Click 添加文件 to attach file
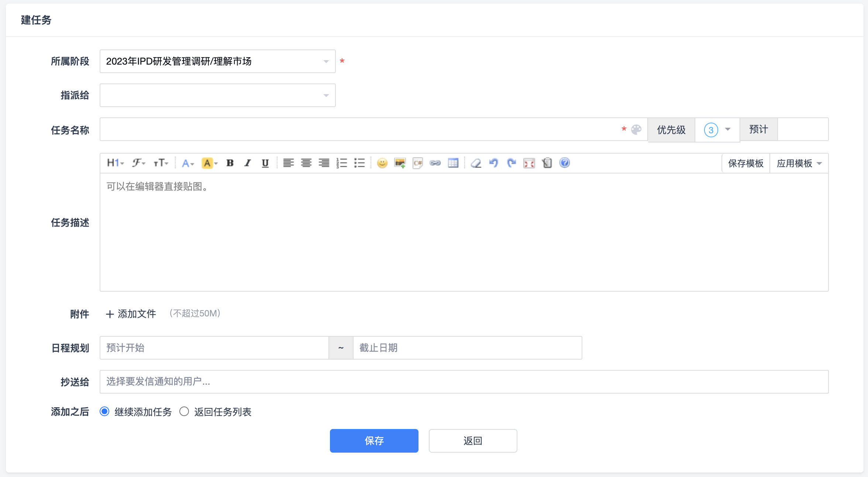The width and height of the screenshot is (868, 477). [131, 314]
